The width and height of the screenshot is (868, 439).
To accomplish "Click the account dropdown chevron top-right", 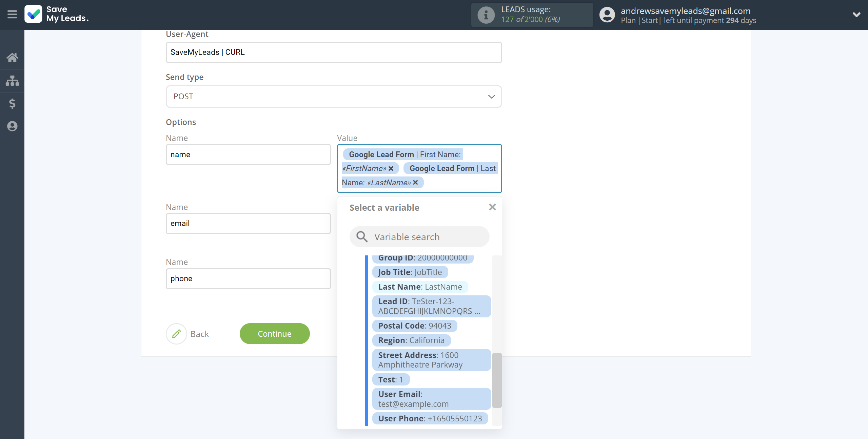I will [856, 15].
